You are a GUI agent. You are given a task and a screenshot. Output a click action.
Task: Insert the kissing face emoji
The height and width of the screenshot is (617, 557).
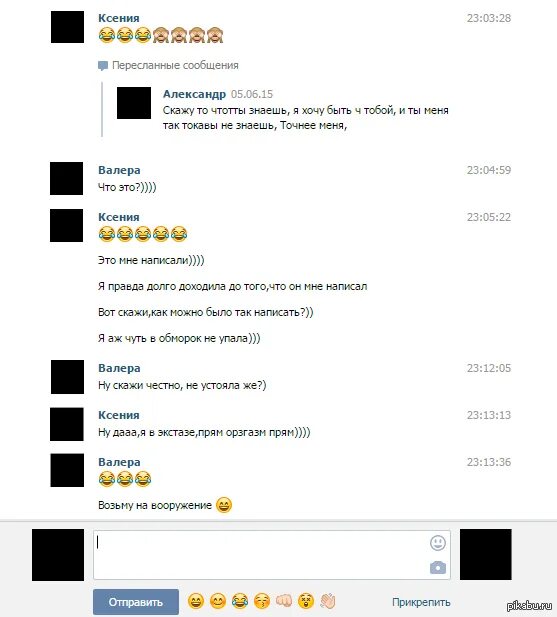pos(262,601)
